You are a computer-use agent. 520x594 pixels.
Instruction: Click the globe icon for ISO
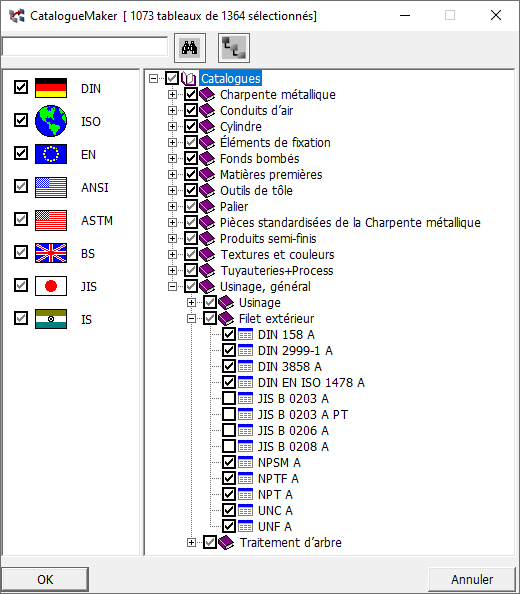(51, 121)
